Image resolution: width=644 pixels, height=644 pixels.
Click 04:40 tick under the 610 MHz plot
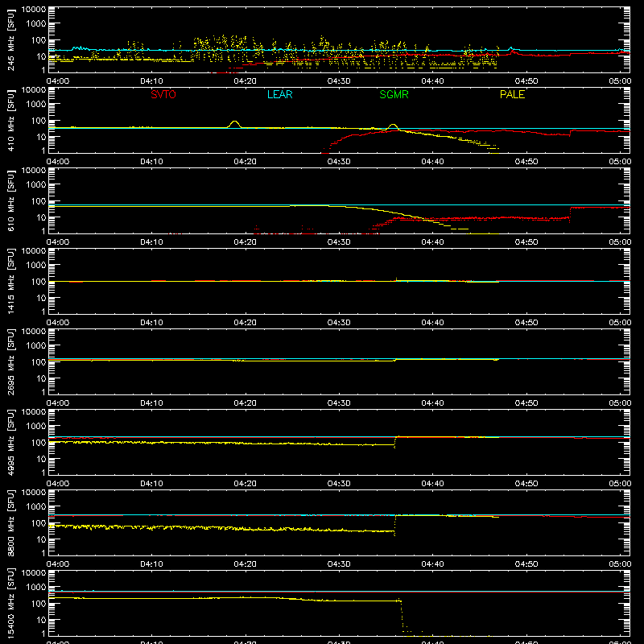pyautogui.click(x=432, y=242)
